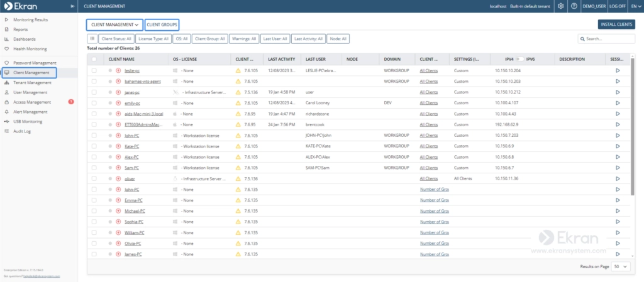Open OS filter dropdown
Image resolution: width=644 pixels, height=282 pixels.
tap(181, 38)
